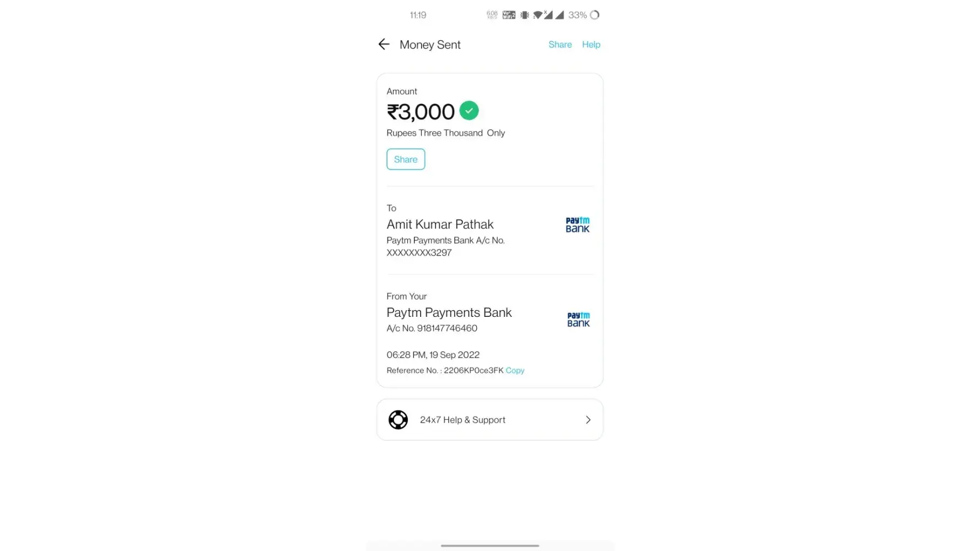Image resolution: width=980 pixels, height=551 pixels.
Task: Tap the recipient's Paytm Bank logo
Action: click(x=578, y=225)
